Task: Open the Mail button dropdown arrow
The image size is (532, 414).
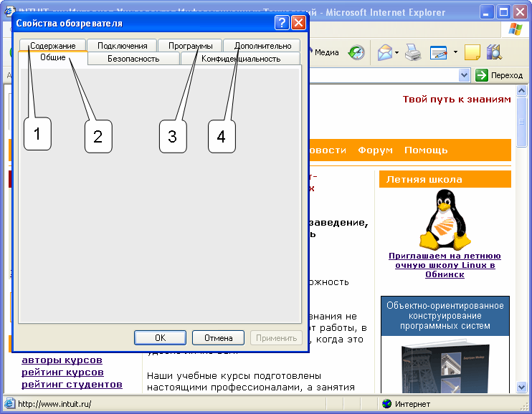Action: pyautogui.click(x=396, y=52)
